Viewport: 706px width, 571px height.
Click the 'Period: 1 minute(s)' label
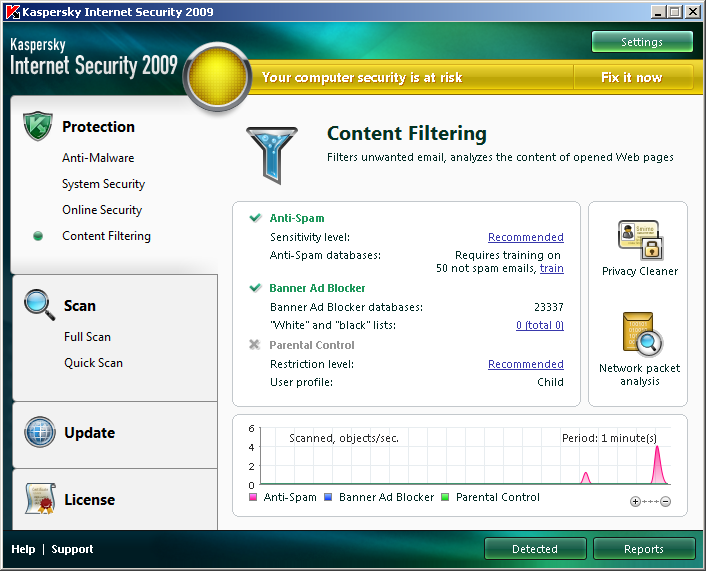[609, 438]
